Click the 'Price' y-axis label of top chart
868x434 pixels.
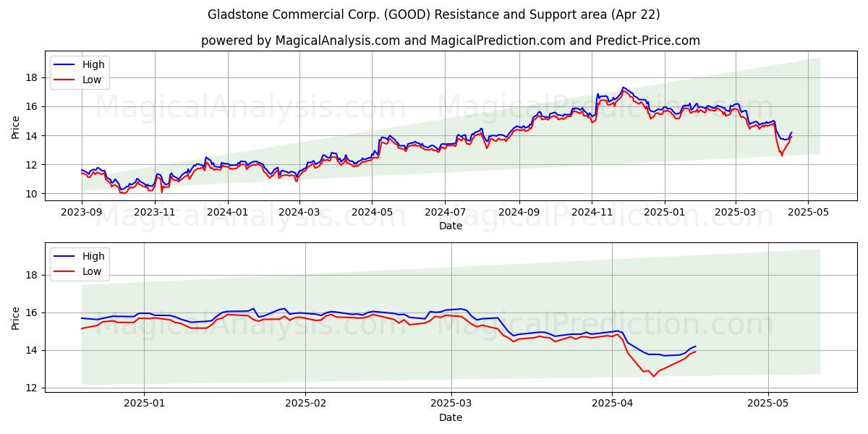(16, 127)
